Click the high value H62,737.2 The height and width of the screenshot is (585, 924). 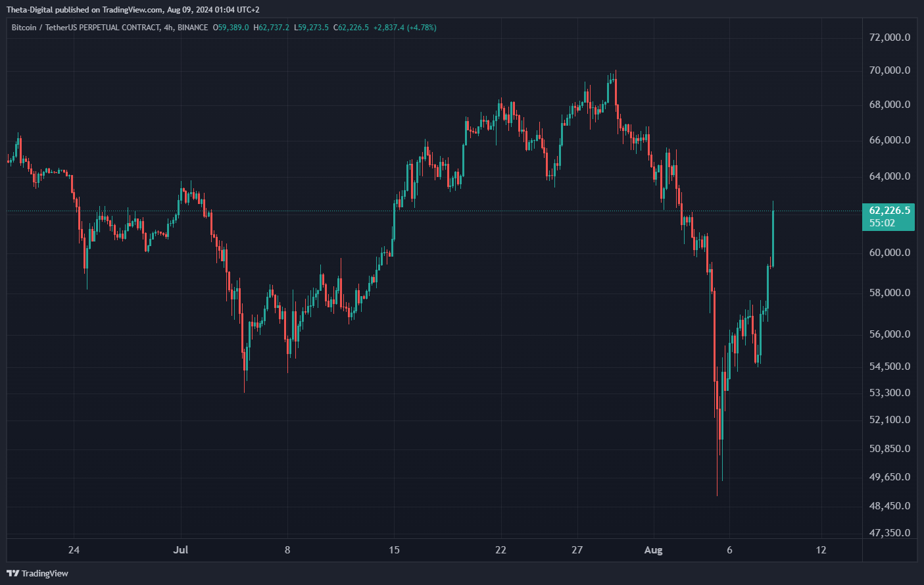click(271, 28)
